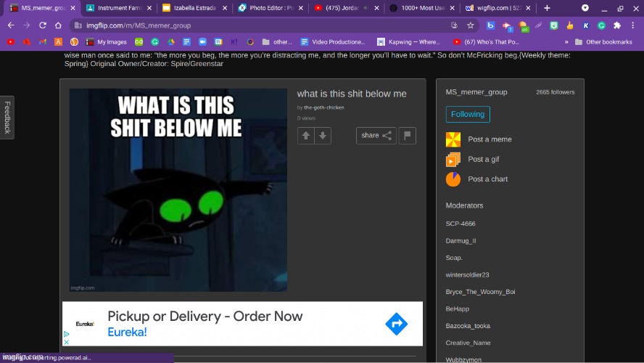Open the Other bookmarks folder
This screenshot has height=363, width=644.
pyautogui.click(x=603, y=42)
